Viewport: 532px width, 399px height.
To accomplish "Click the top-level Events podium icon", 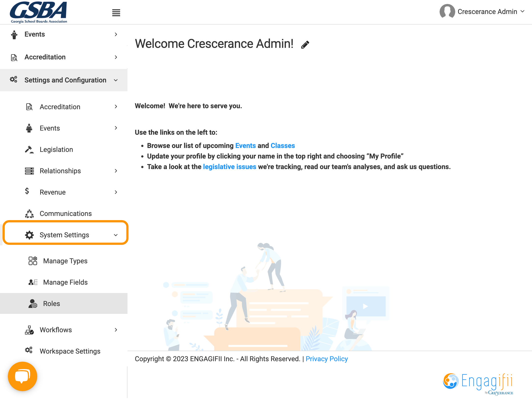I will click(x=14, y=35).
